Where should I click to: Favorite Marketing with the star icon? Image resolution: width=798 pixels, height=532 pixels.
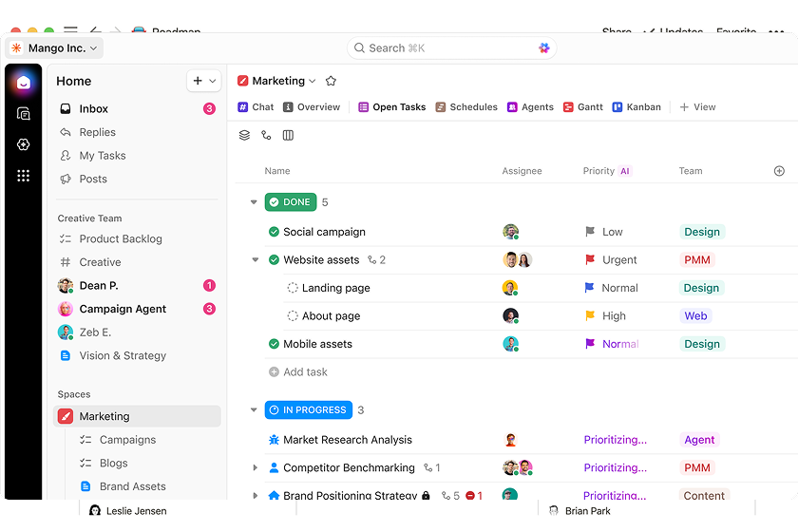tap(331, 81)
